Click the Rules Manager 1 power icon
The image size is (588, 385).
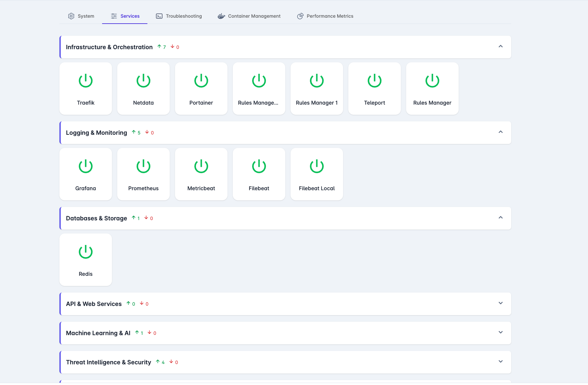pyautogui.click(x=317, y=81)
